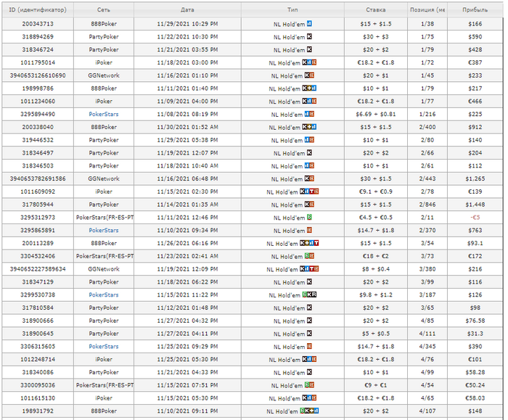508x420 pixels.
Task: Click K icon in row 318900666
Action: (x=309, y=321)
